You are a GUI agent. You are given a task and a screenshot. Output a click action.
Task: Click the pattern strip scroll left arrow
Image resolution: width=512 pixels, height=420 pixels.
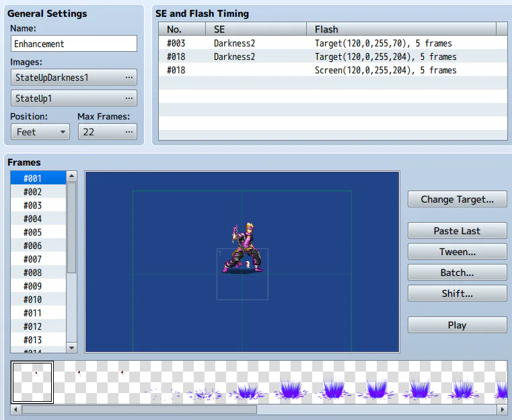coord(15,409)
